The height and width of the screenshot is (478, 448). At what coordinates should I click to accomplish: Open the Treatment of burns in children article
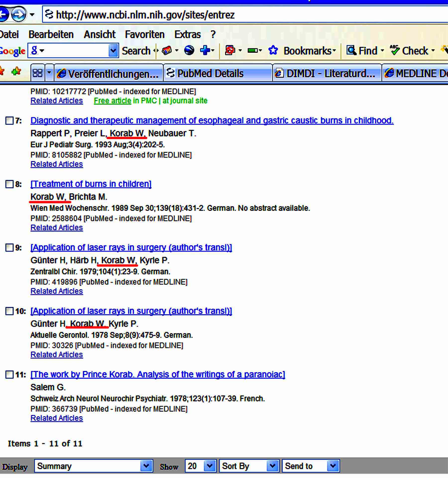[91, 184]
